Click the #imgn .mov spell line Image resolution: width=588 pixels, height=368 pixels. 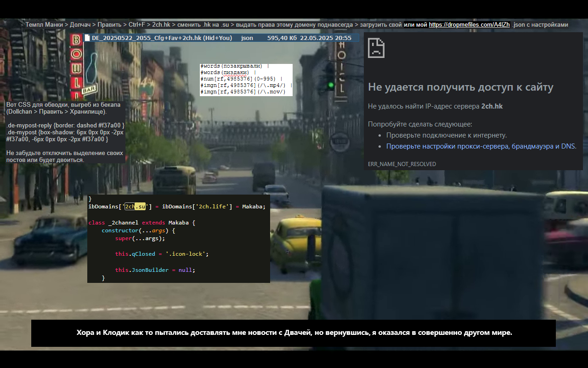243,92
